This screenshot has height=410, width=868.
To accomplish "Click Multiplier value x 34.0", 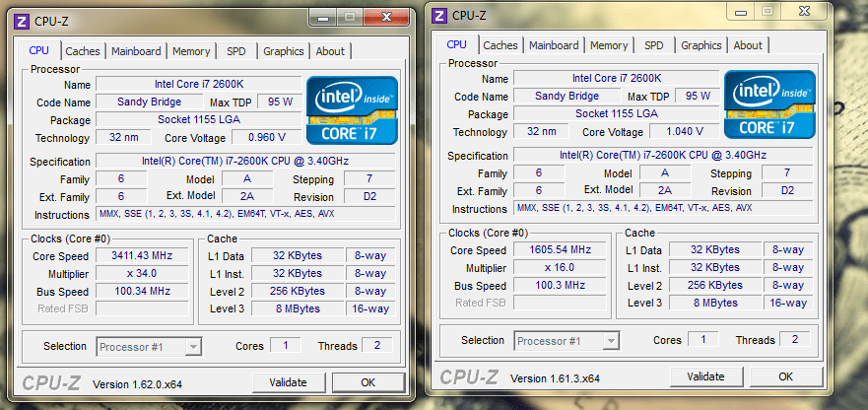I will coord(142,273).
